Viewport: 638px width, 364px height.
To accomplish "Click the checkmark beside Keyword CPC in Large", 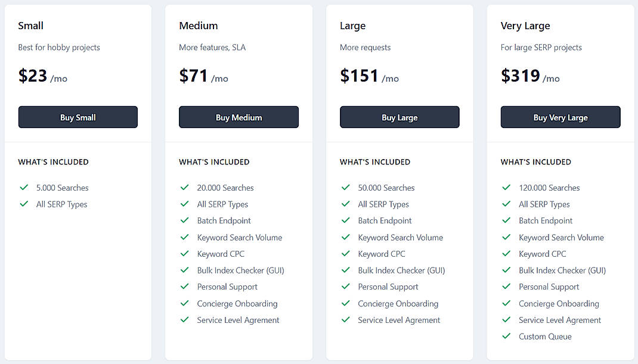I will point(346,253).
